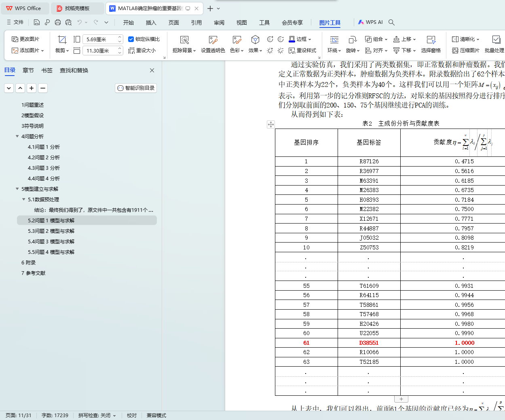Open the Insert (插入) ribbon tab
Screen dimensions: 505x420
pyautogui.click(x=151, y=23)
